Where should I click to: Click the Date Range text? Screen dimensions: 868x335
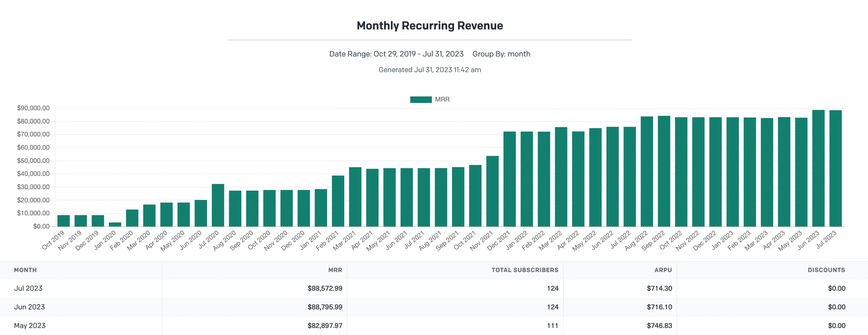click(x=396, y=54)
